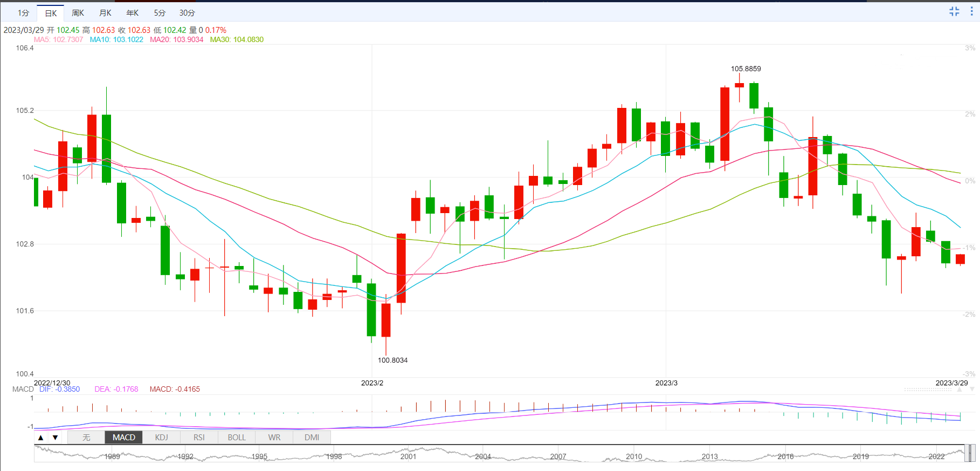Click the gray up-triangle near the MACD panel
This screenshot has width=980, height=471.
960,390
